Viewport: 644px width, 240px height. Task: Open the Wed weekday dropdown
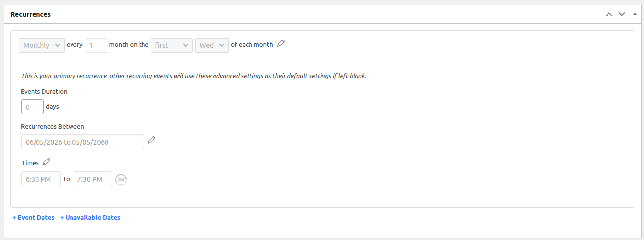pos(212,45)
